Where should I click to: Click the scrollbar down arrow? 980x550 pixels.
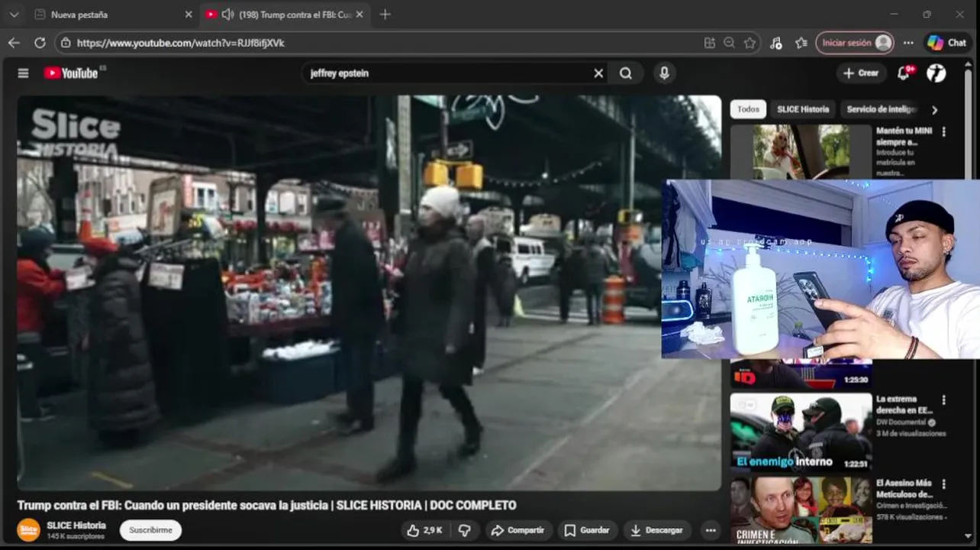[x=969, y=536]
